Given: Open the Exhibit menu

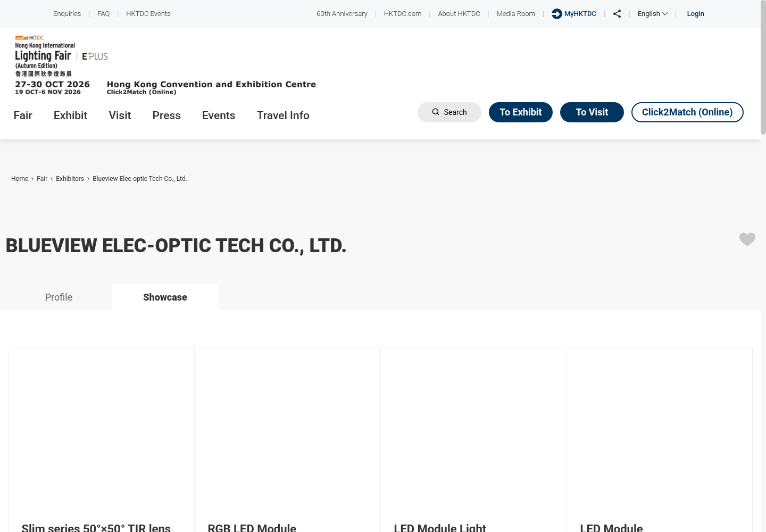Looking at the screenshot, I should (x=70, y=115).
